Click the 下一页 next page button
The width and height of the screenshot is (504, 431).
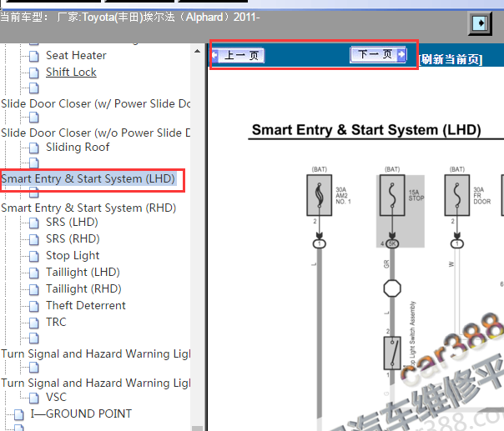[378, 54]
